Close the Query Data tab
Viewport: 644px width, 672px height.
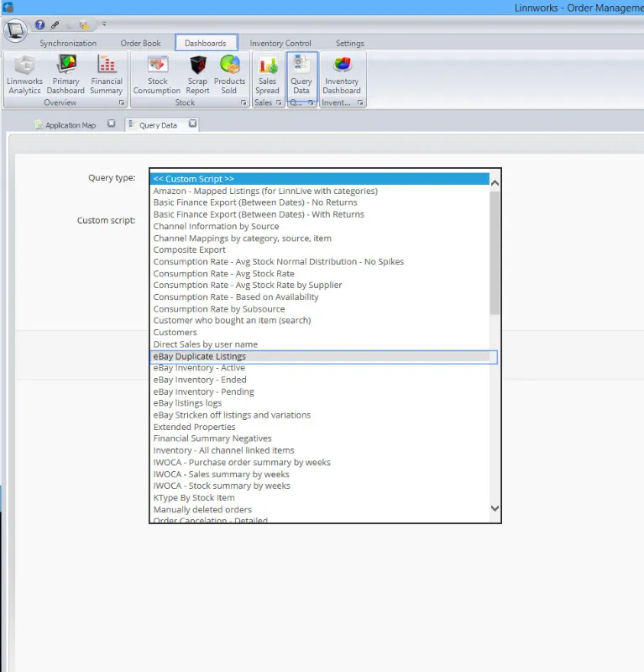tap(193, 123)
